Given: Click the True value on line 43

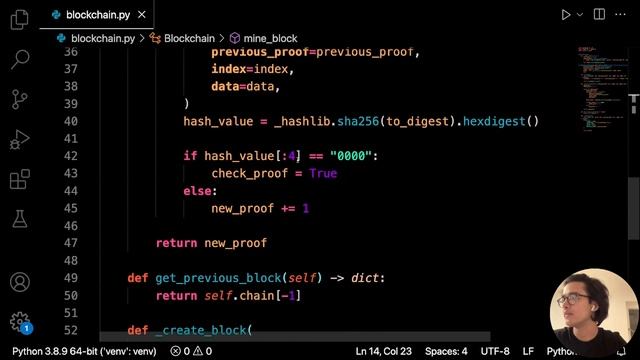Looking at the screenshot, I should coord(323,173).
